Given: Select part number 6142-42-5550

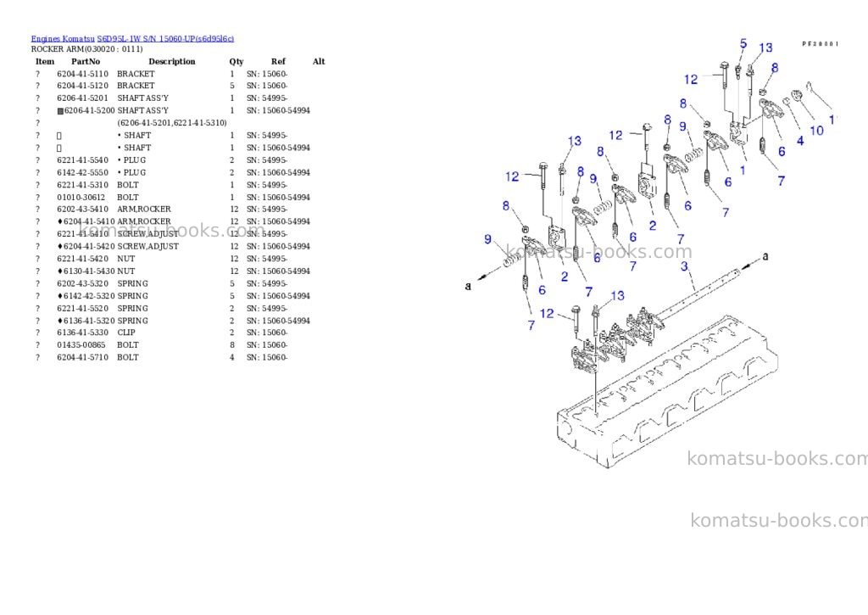Looking at the screenshot, I should tap(82, 173).
